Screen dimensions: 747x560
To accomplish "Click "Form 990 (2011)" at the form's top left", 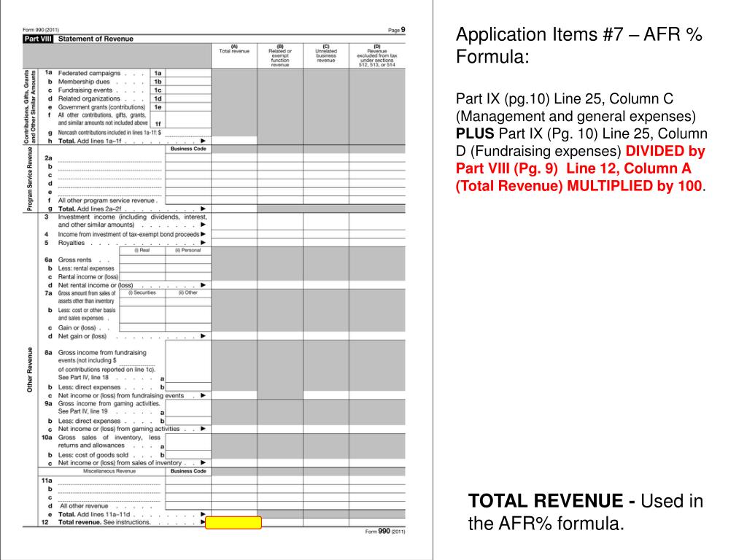I will pos(41,29).
